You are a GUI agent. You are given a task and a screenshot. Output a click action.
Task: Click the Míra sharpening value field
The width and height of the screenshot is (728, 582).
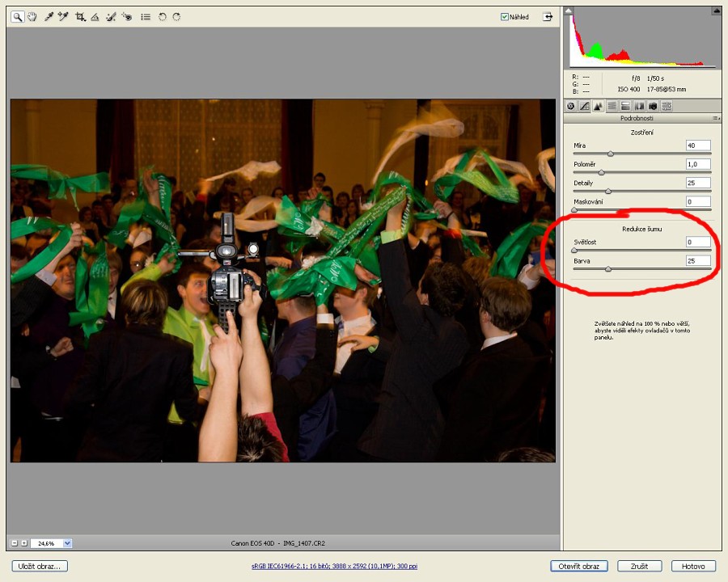697,145
